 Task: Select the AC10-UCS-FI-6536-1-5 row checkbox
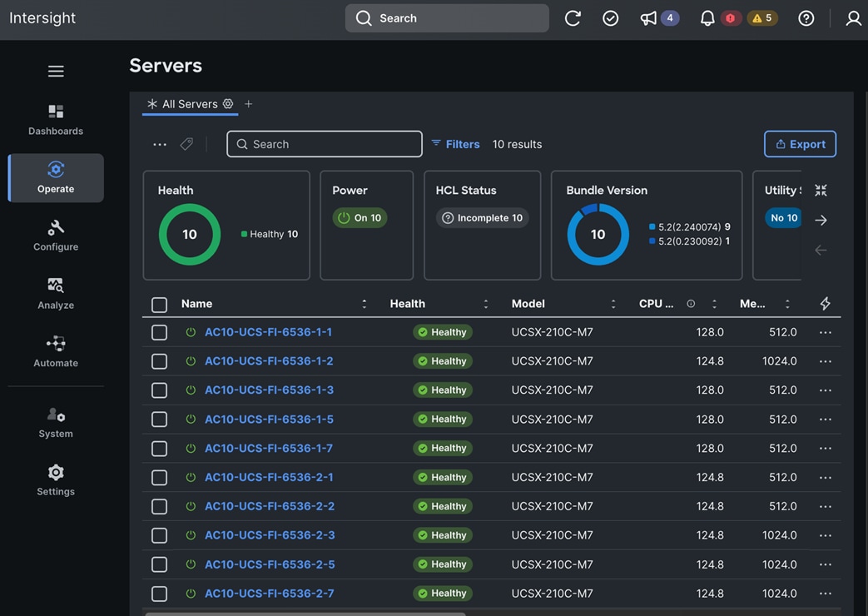(160, 420)
